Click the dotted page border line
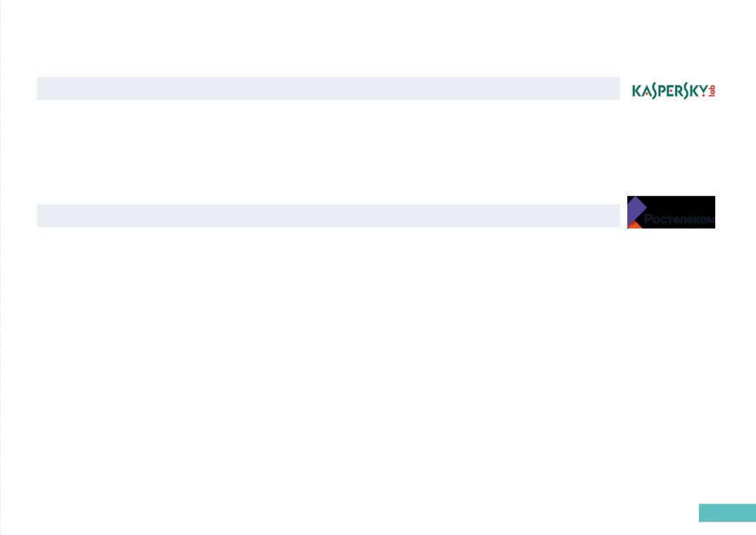This screenshot has width=756, height=535. click(x=1, y=267)
